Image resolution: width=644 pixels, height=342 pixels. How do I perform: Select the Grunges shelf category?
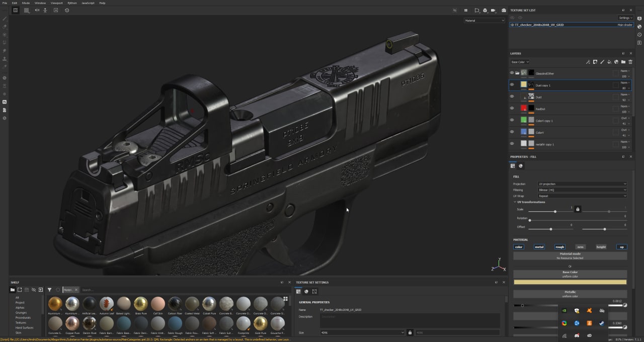click(x=21, y=312)
